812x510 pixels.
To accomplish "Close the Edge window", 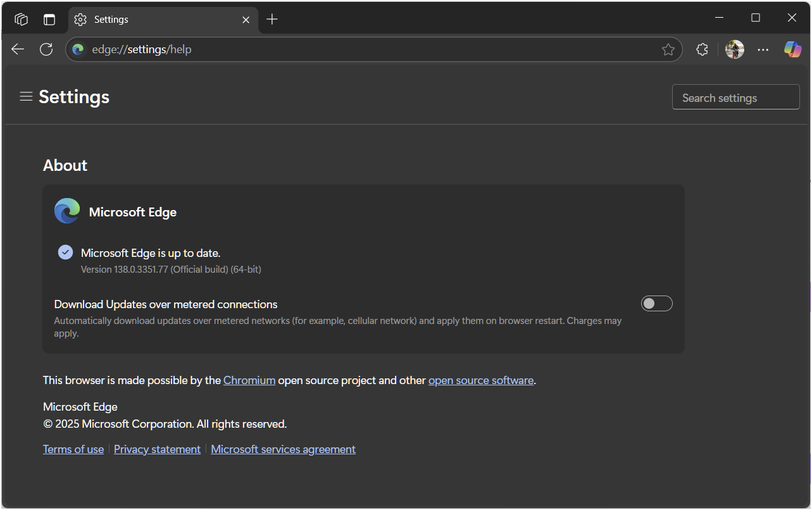I will point(792,18).
